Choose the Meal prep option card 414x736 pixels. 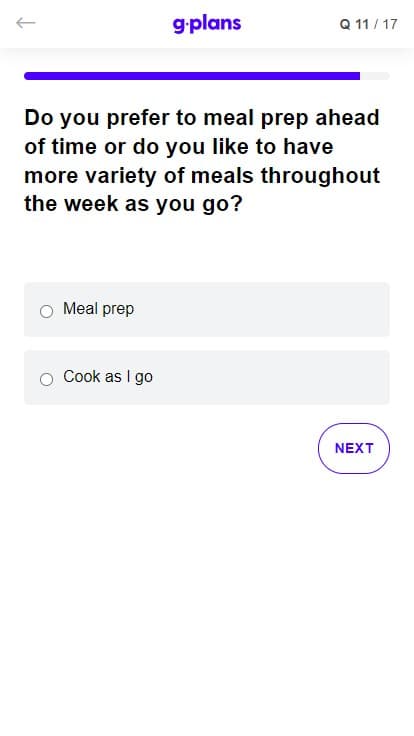tap(207, 309)
